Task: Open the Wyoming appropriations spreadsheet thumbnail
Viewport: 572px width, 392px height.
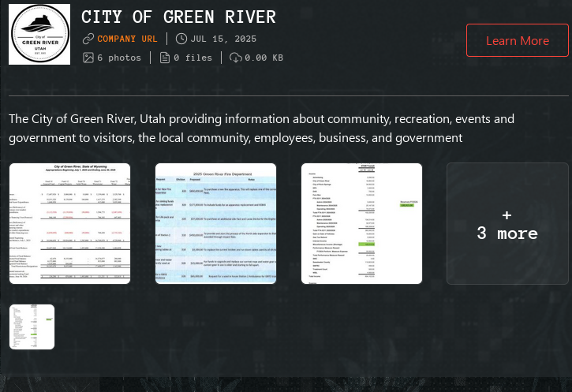Action: tap(69, 223)
